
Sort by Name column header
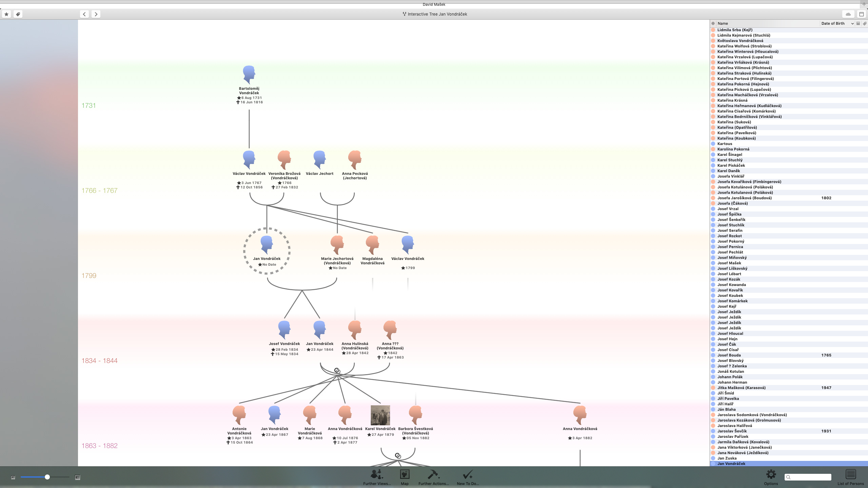click(768, 23)
